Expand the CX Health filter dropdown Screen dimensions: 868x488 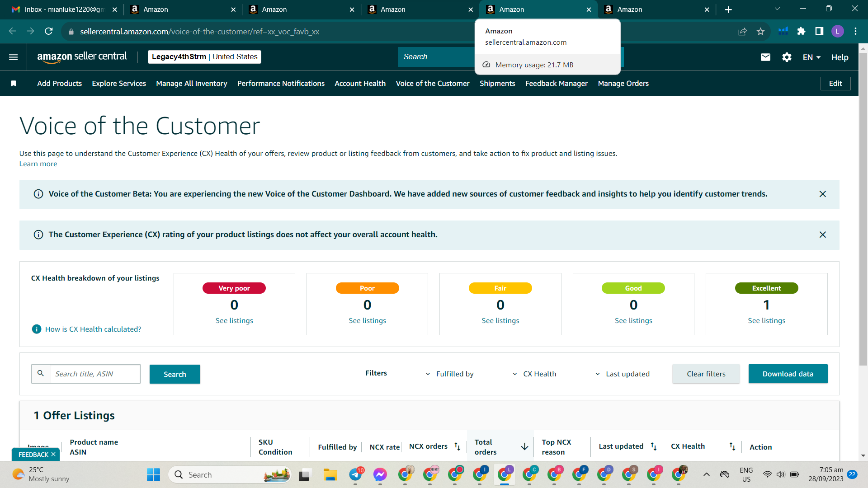click(534, 374)
